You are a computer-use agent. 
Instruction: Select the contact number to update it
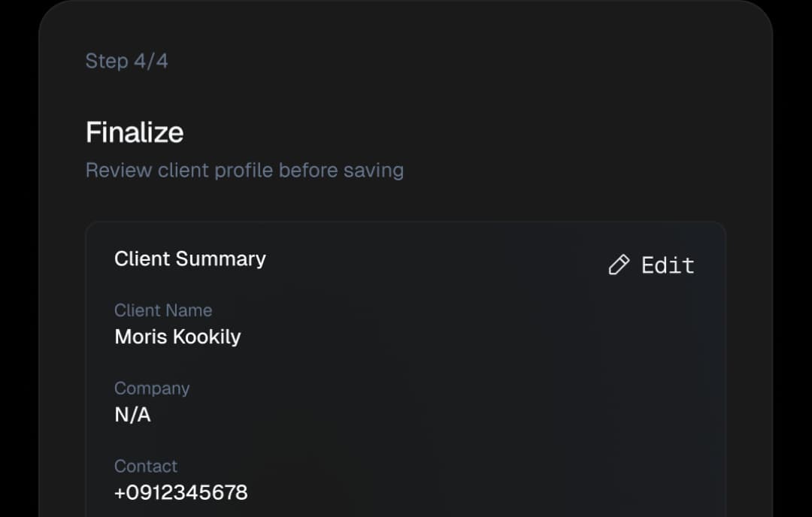[x=180, y=492]
